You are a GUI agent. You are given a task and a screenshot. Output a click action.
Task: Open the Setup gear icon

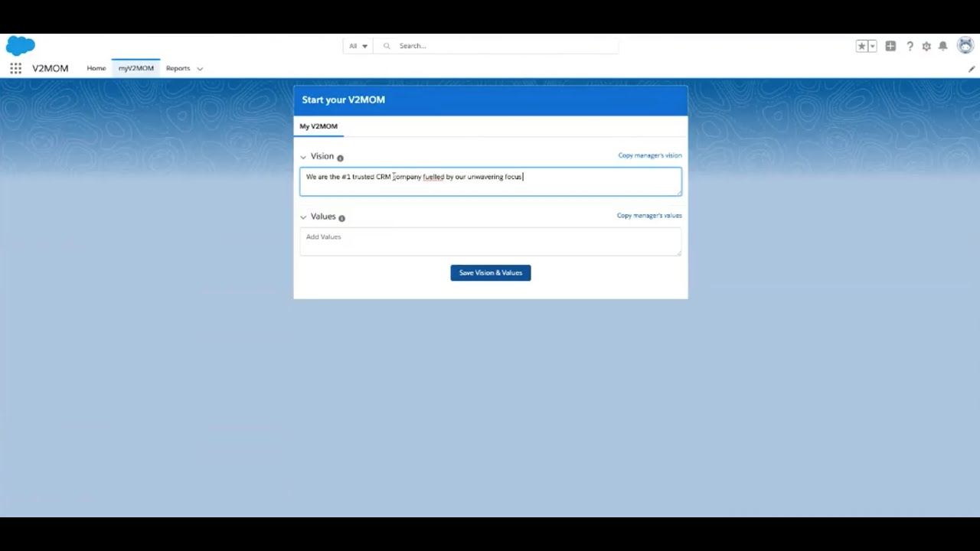pos(926,46)
